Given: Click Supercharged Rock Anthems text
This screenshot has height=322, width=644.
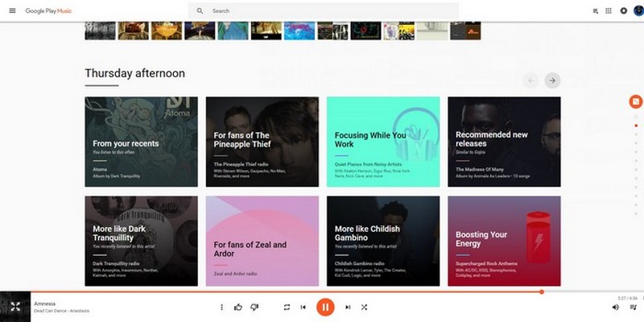Looking at the screenshot, I should [x=486, y=264].
